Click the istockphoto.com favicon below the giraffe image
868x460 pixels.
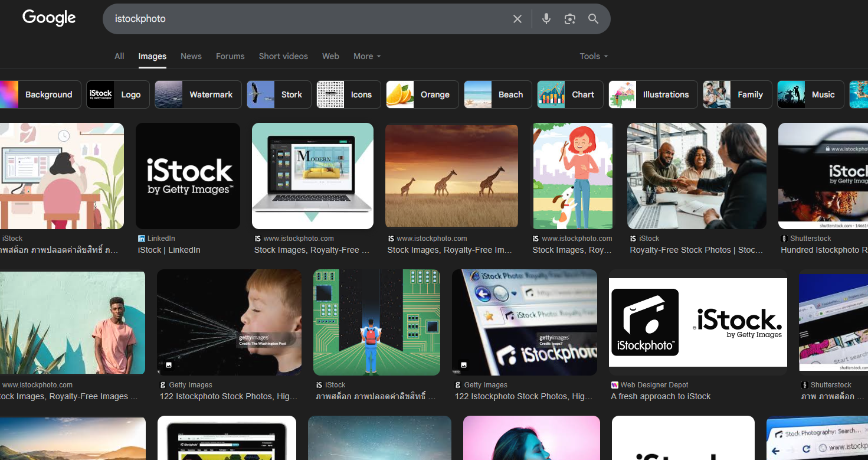pyautogui.click(x=391, y=238)
